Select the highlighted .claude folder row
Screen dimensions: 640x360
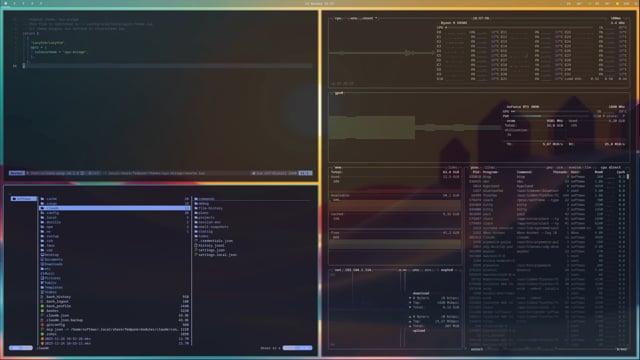pyautogui.click(x=115, y=208)
